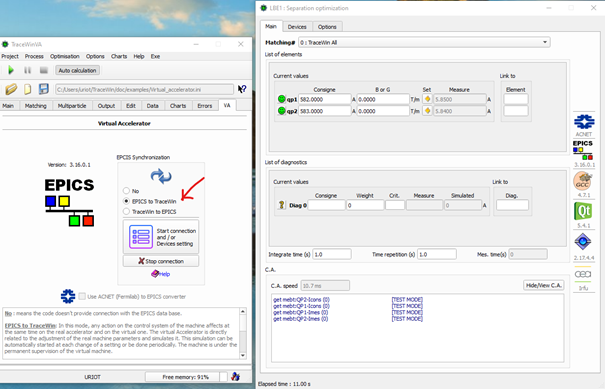605x389 pixels.
Task: Click the 'get mebt:QP2-Icons (0)' log line
Action: click(301, 299)
